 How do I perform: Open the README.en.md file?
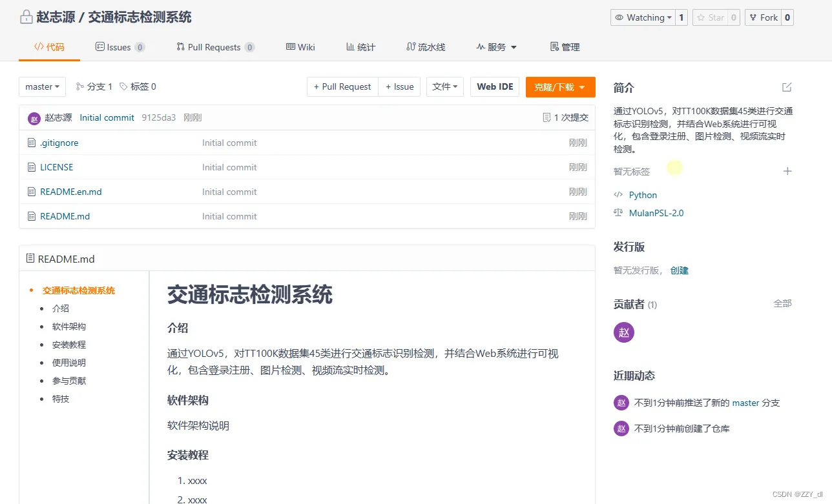click(71, 192)
